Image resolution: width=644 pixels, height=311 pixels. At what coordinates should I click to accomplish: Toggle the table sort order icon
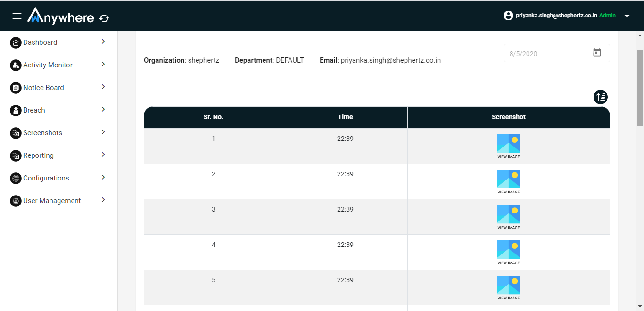(600, 97)
